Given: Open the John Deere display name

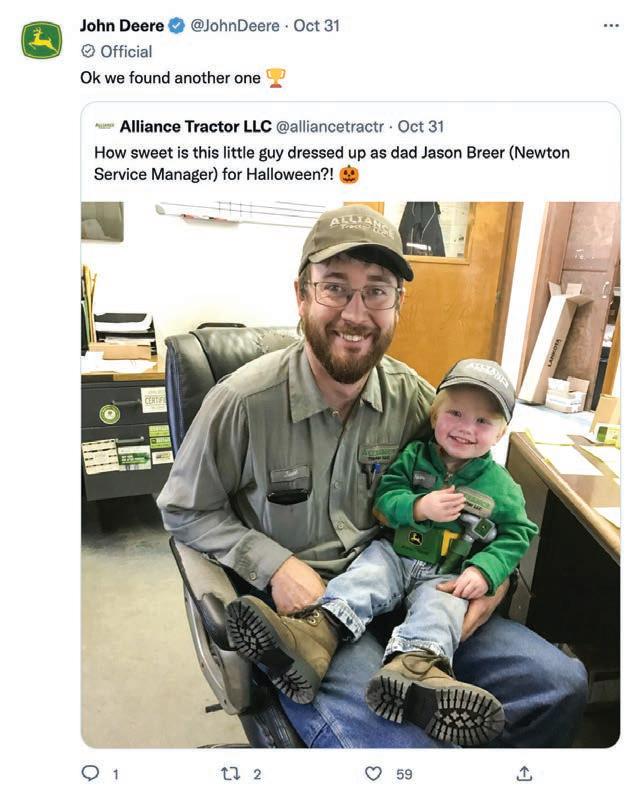Looking at the screenshot, I should pyautogui.click(x=122, y=25).
